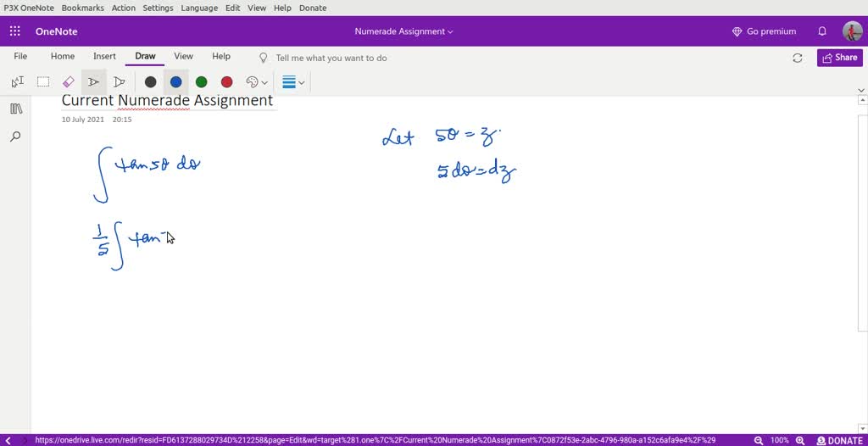Pick the red ink color
The image size is (868, 446).
[x=226, y=82]
